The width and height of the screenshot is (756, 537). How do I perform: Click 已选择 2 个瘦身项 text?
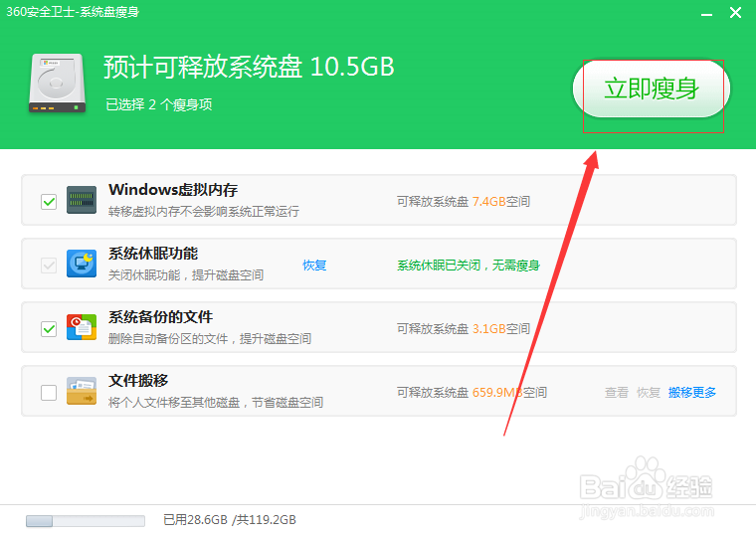159,104
